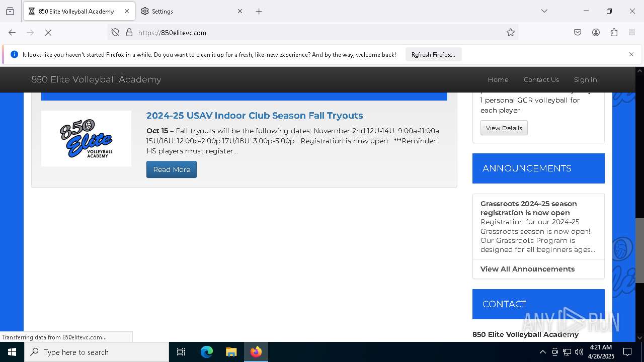Expand the list all tabs dropdown
The width and height of the screenshot is (644, 362).
pos(544,11)
